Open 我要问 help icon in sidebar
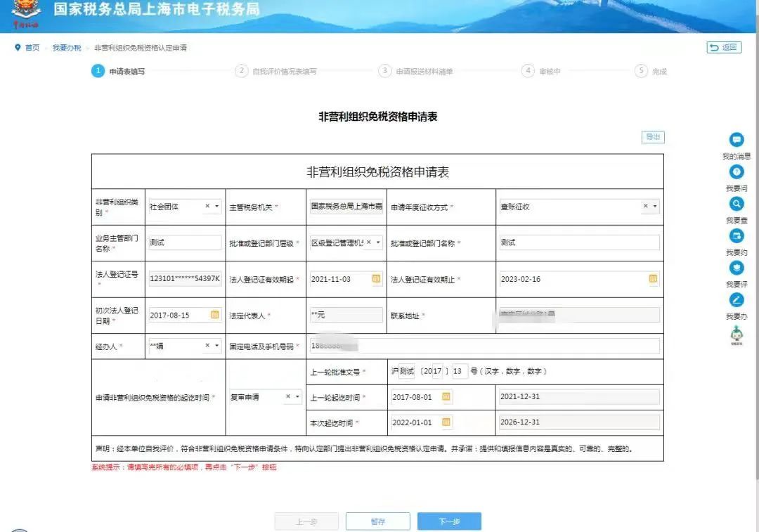Viewport: 759px width, 532px height. pyautogui.click(x=737, y=172)
